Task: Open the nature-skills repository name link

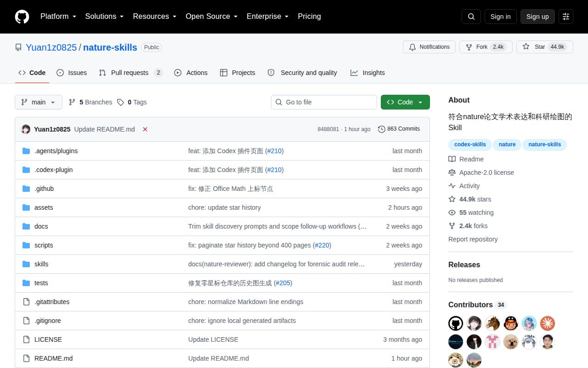Action: (110, 47)
